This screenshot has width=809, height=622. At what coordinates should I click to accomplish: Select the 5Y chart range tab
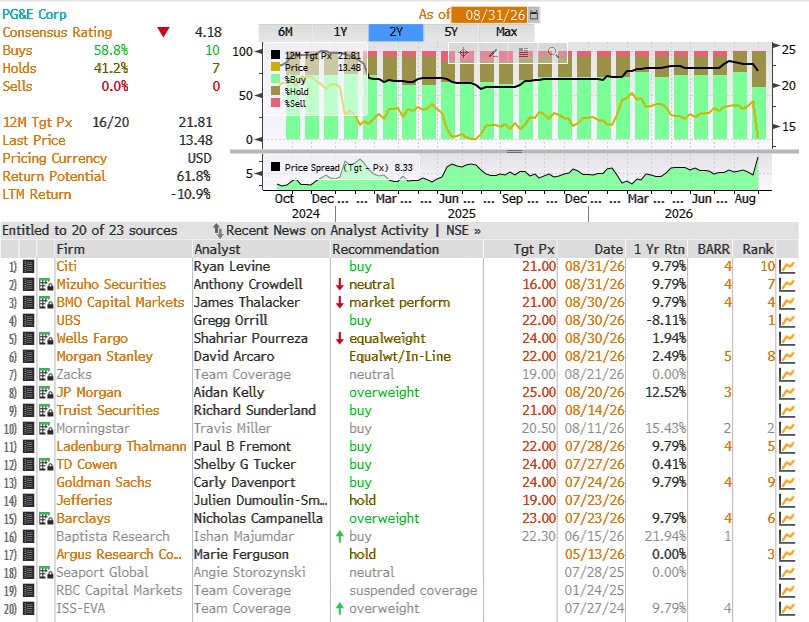[x=451, y=32]
